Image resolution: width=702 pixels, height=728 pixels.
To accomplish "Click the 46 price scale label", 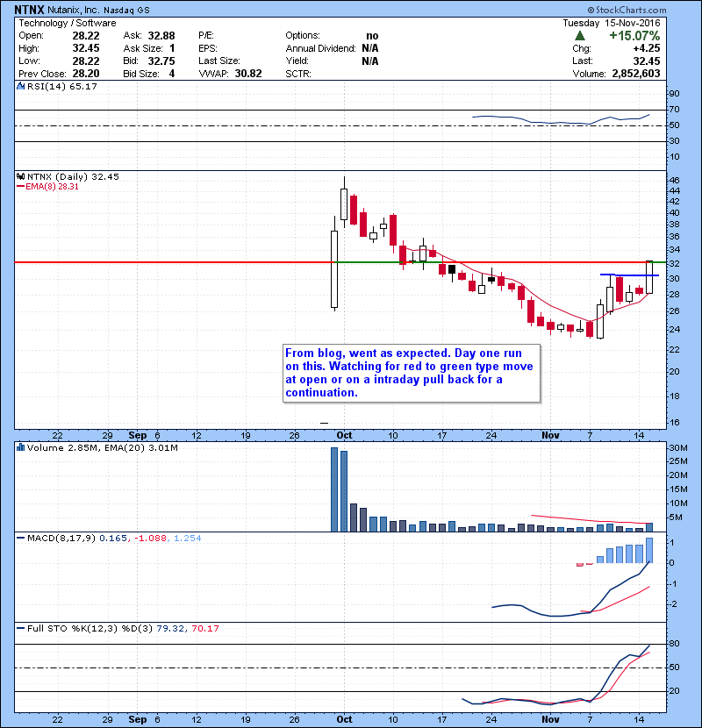I will click(675, 180).
